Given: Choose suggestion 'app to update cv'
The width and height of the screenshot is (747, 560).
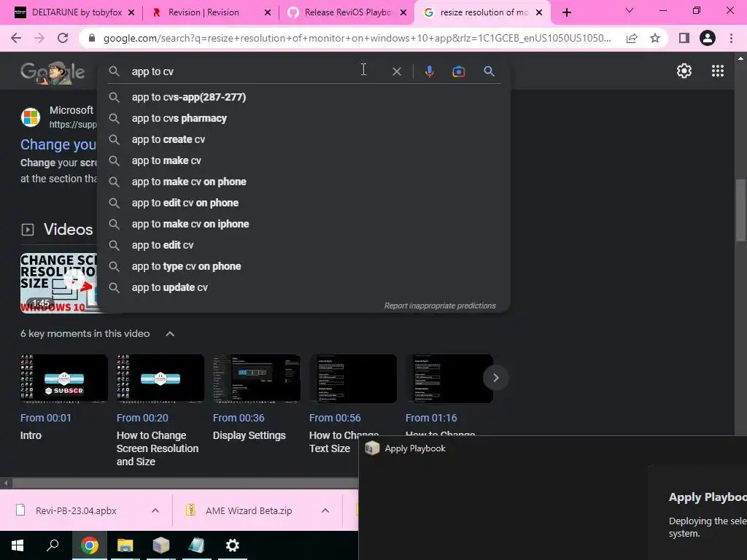Looking at the screenshot, I should tap(303, 287).
